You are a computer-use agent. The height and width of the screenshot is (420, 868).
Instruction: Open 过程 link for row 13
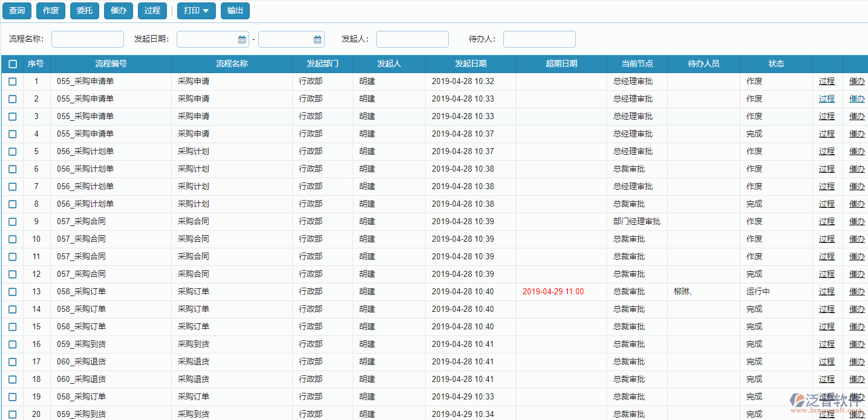[826, 292]
